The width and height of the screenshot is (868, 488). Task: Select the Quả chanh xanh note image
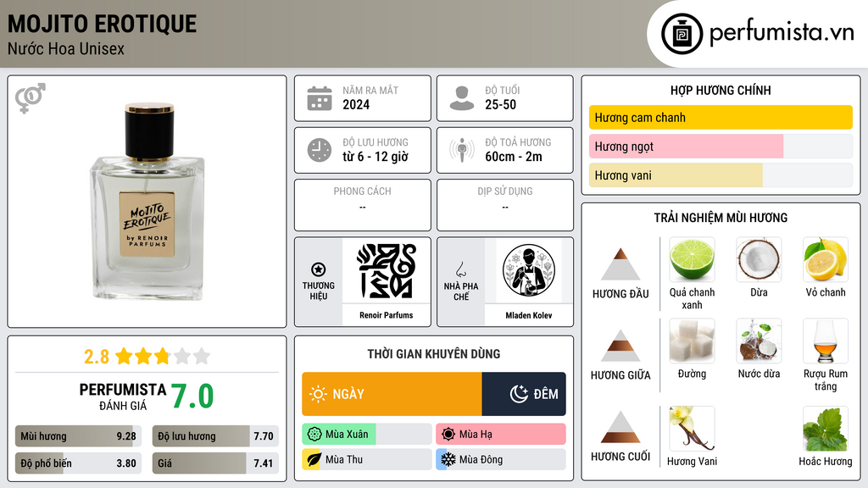click(692, 259)
